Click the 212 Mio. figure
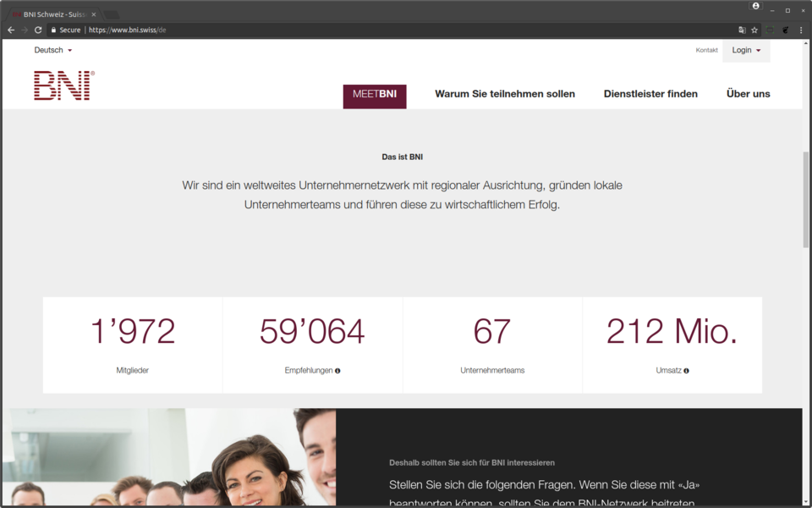The height and width of the screenshot is (508, 812). 672,332
